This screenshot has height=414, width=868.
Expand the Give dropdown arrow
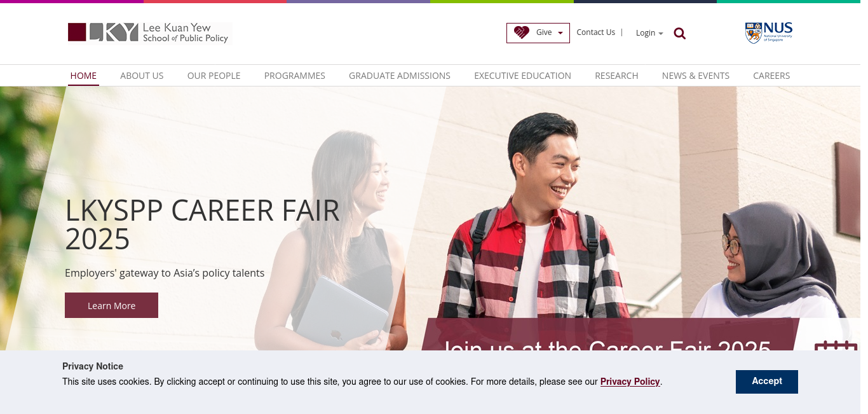pyautogui.click(x=560, y=33)
